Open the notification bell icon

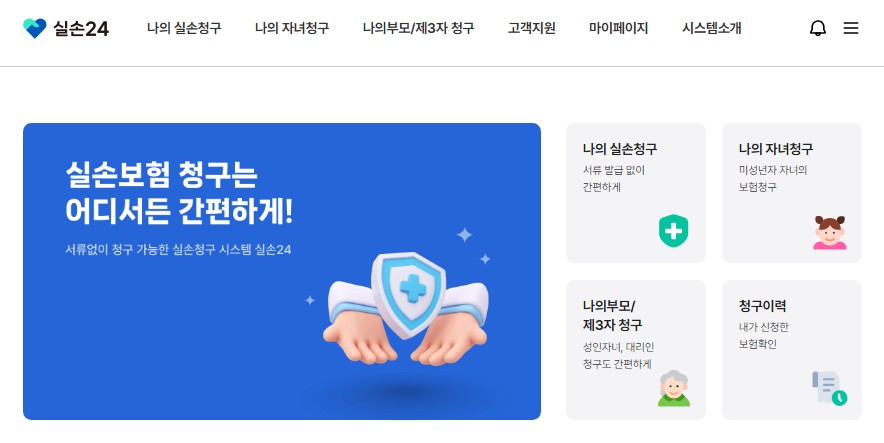point(817,28)
